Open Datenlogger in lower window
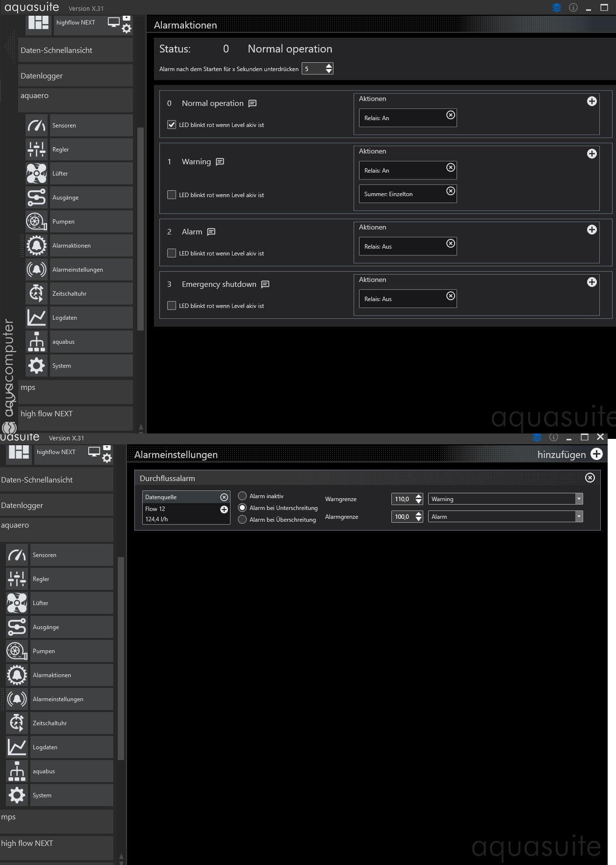 [56, 505]
